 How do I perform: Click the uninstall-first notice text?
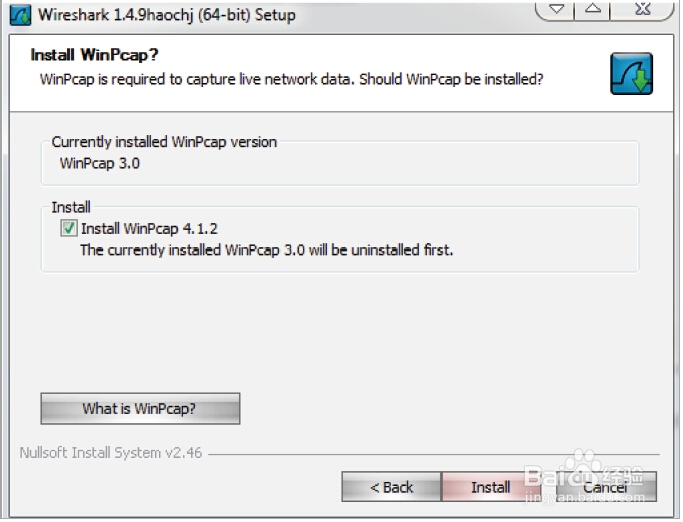(x=266, y=250)
